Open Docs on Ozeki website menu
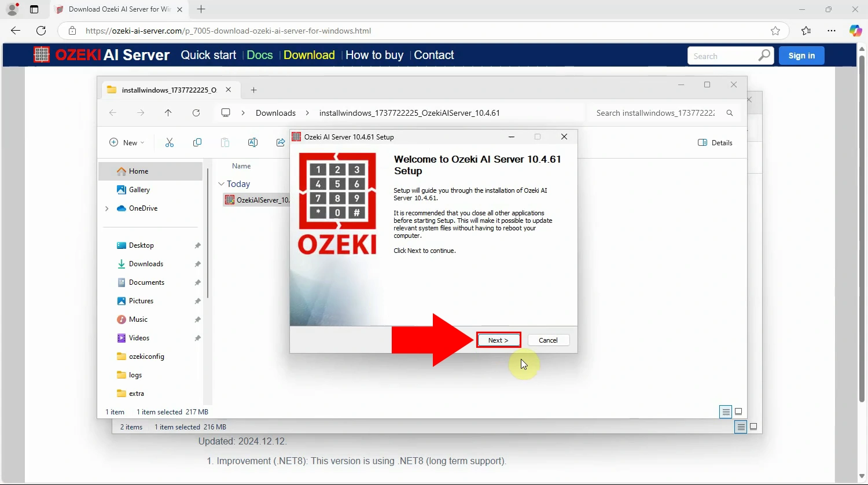 click(x=259, y=55)
